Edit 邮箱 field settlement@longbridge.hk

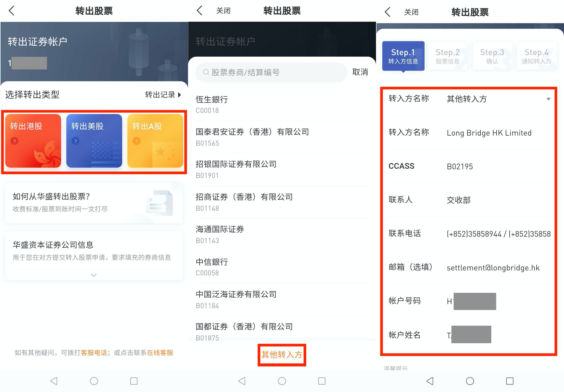470,267
